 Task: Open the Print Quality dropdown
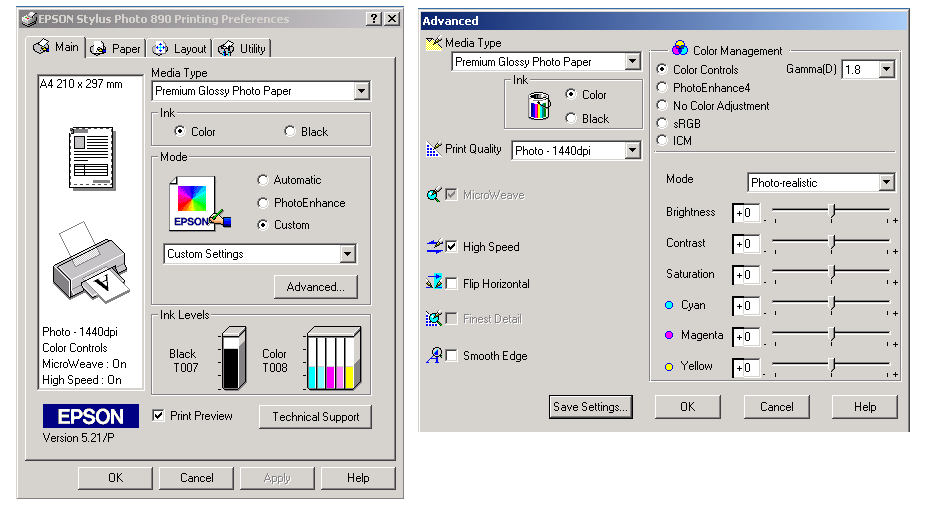[x=633, y=150]
